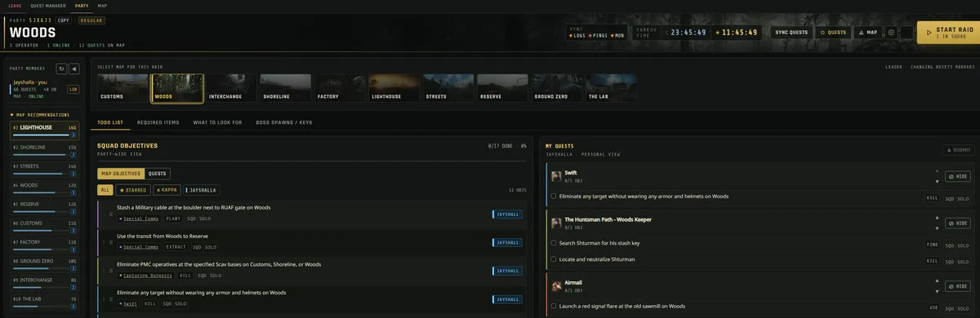The width and height of the screenshot is (980, 318).
Task: Check Swift eliminate any target objective
Action: (554, 197)
